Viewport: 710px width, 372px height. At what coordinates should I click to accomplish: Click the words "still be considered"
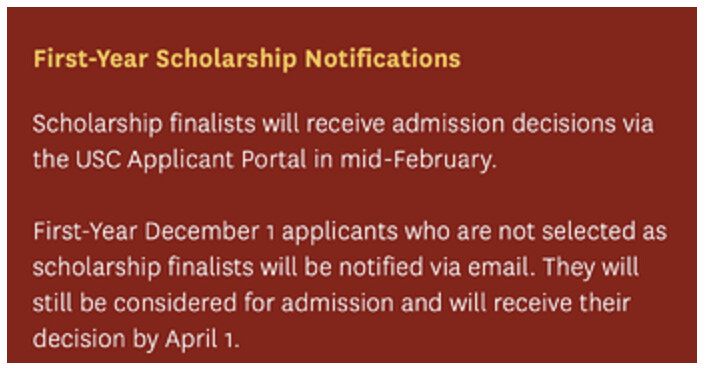(x=134, y=303)
